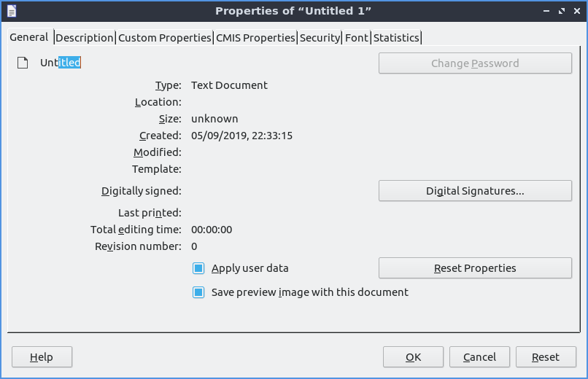Click the Reset button at the bottom right
The image size is (588, 379).
coord(545,357)
